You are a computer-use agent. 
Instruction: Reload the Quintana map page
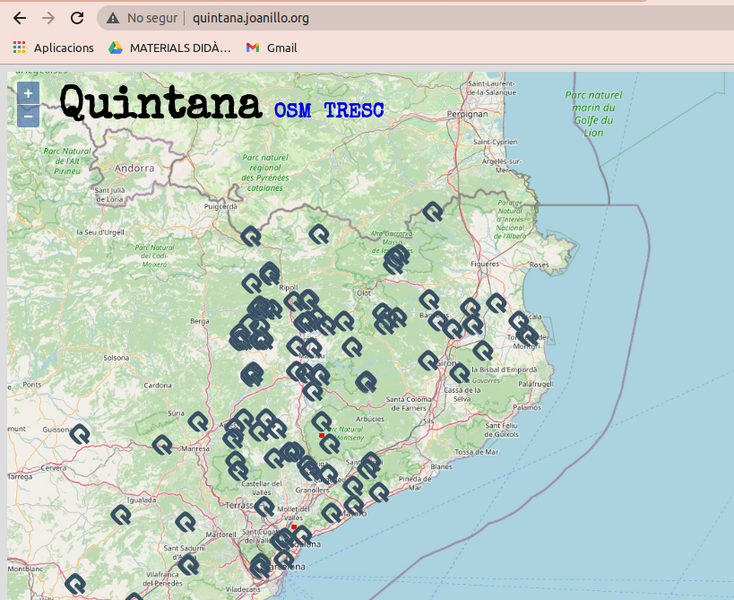(77, 18)
